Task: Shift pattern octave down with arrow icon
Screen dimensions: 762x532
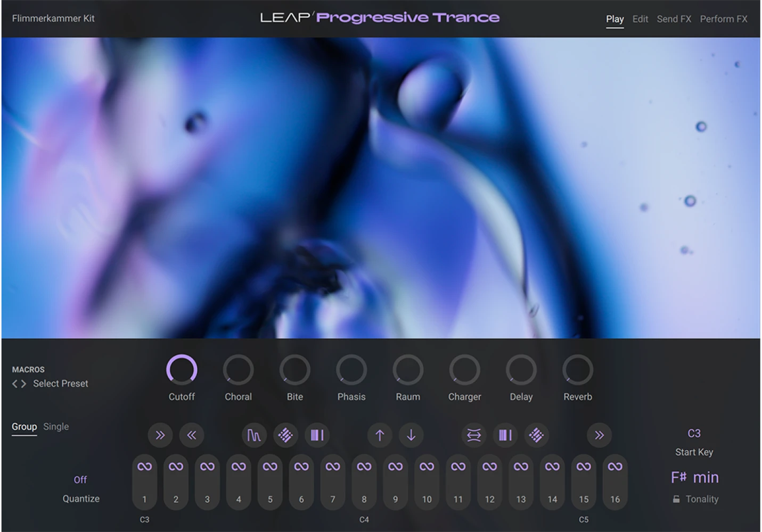Action: tap(411, 435)
